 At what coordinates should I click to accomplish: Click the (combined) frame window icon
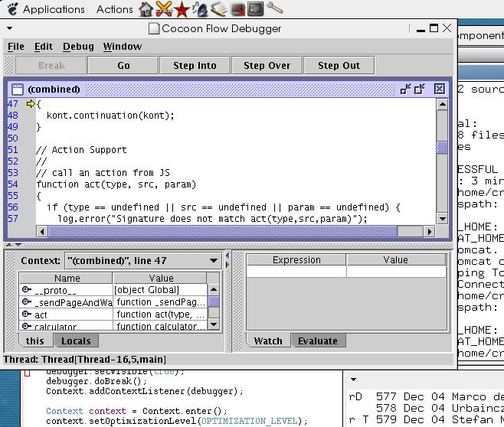(17, 89)
